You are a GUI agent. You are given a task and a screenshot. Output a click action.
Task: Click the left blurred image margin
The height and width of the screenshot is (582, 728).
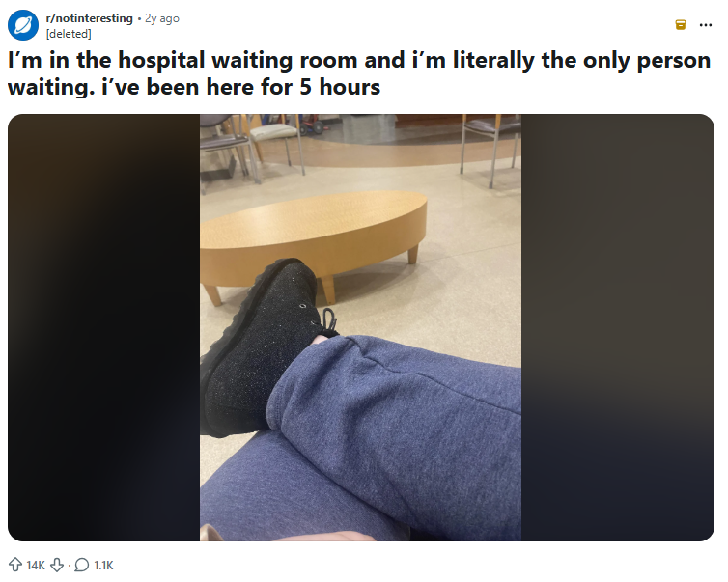pos(104,327)
